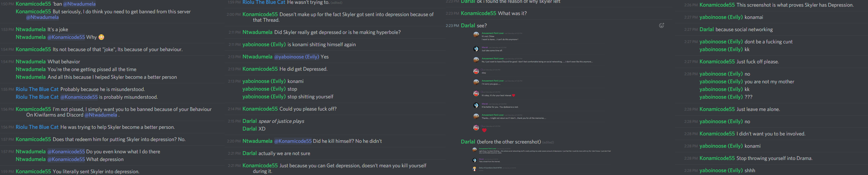Viewport: 868px width, 175px height.
Task: Click Ntwadumela's name on "It's a joke"
Action: click(31, 29)
